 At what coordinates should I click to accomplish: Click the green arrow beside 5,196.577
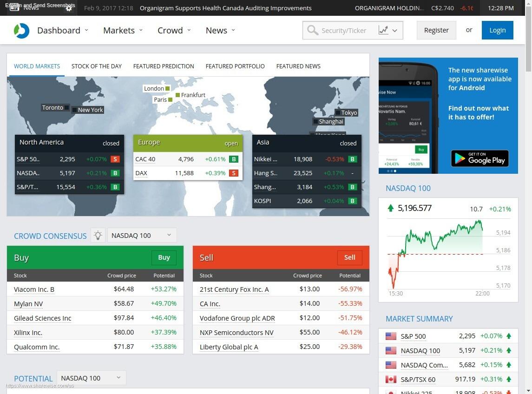pos(390,208)
